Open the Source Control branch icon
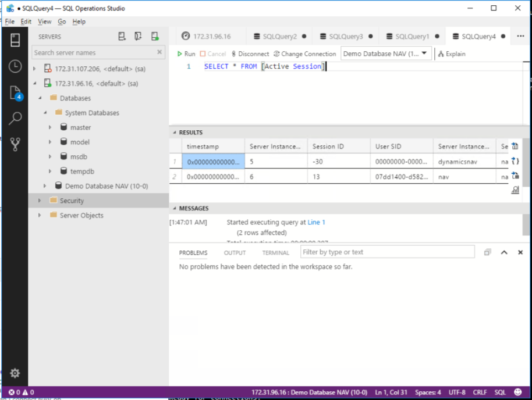Image resolution: width=532 pixels, height=400 pixels. click(x=15, y=145)
